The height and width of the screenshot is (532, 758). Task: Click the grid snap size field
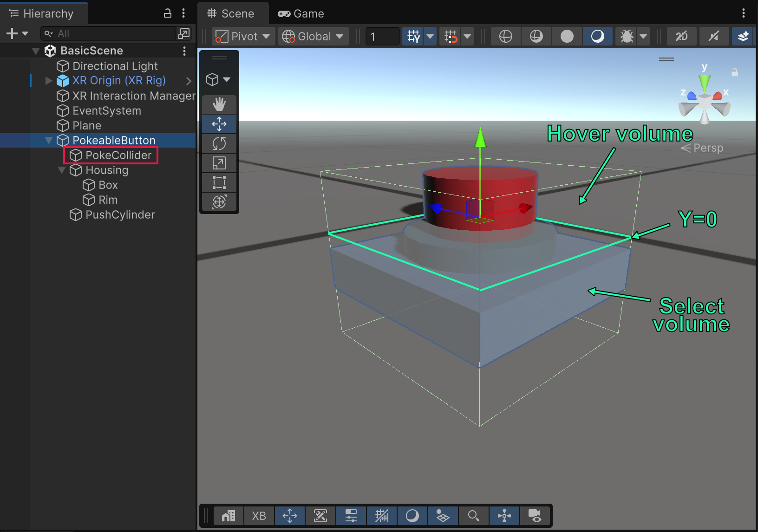coord(383,36)
